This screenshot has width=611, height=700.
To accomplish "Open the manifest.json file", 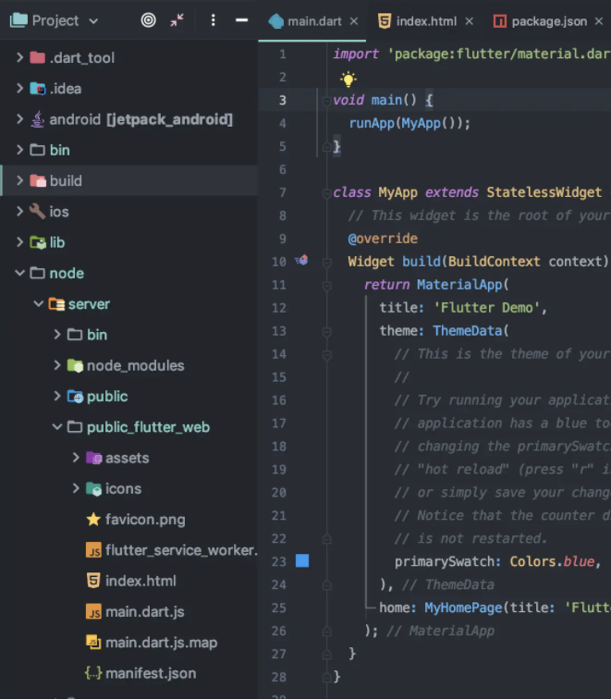I will coord(150,673).
